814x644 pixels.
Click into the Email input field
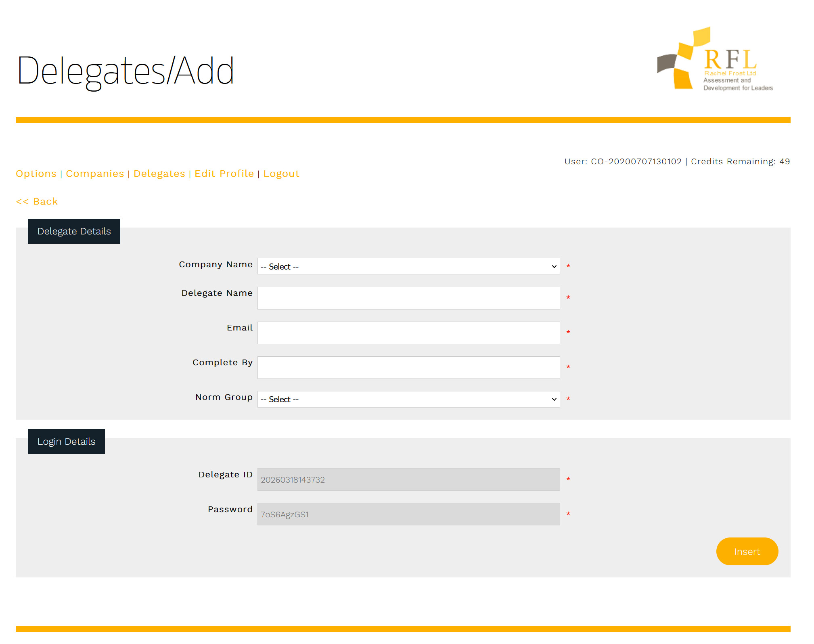click(x=408, y=333)
